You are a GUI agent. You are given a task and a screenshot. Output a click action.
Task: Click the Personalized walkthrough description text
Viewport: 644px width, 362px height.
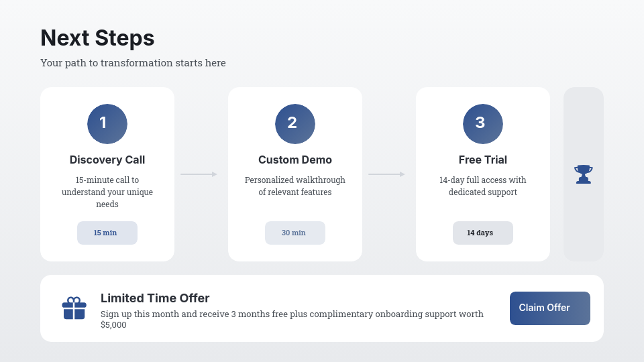[x=295, y=186]
